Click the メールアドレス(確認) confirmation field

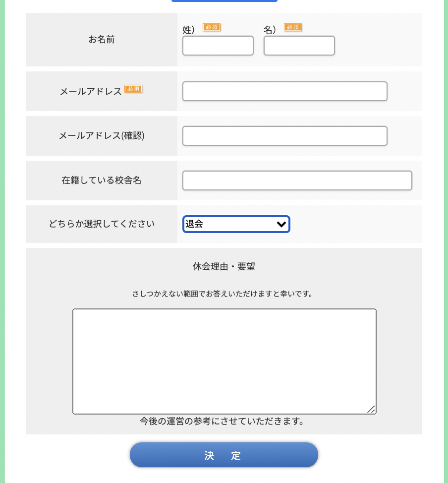click(x=285, y=136)
